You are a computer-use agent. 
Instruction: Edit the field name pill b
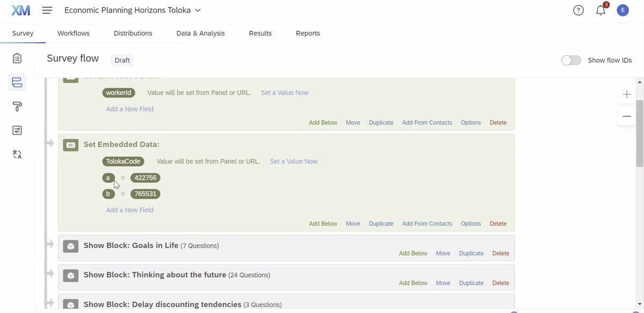(108, 194)
